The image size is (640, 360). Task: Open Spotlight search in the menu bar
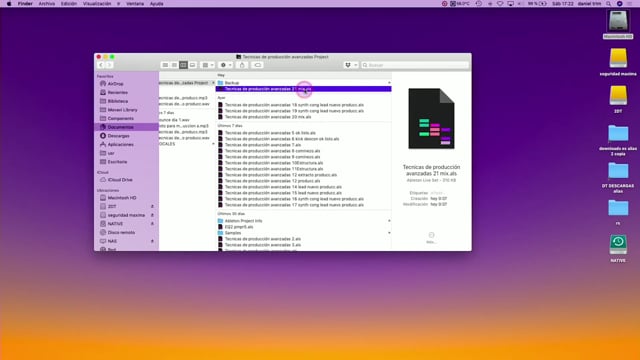(609, 4)
